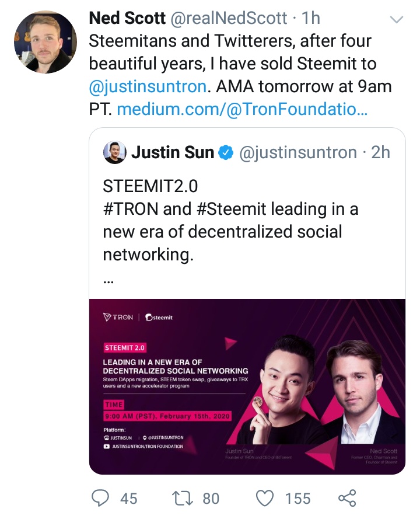This screenshot has height=519, width=420.
Task: Click the gray @justinsuntron handle beside Justin Sun
Action: tap(299, 153)
